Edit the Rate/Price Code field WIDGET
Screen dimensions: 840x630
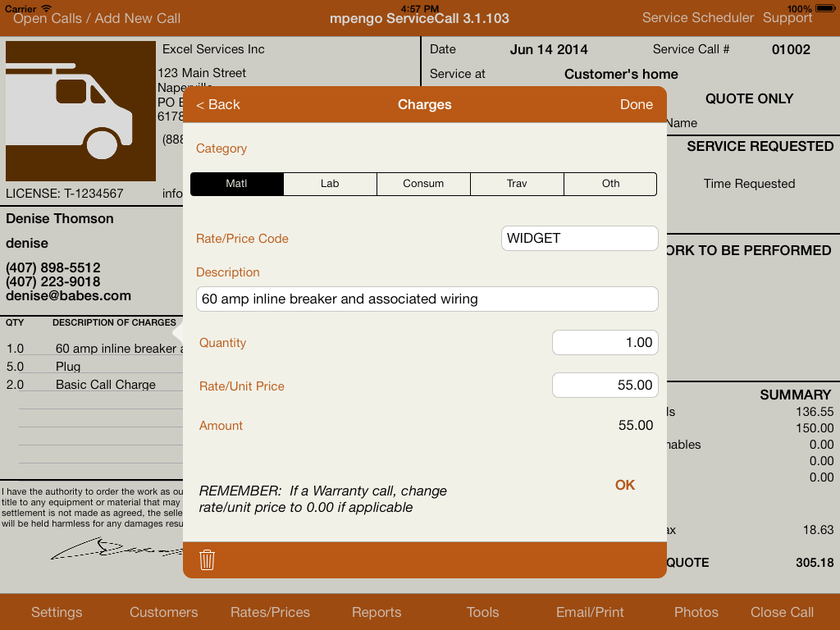coord(579,239)
